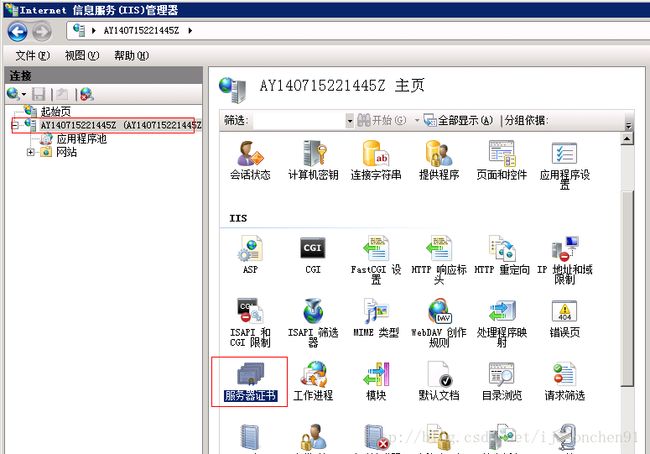This screenshot has height=454, width=650.
Task: Open the 连接字符串 (Connection Strings) feature
Action: 376,160
